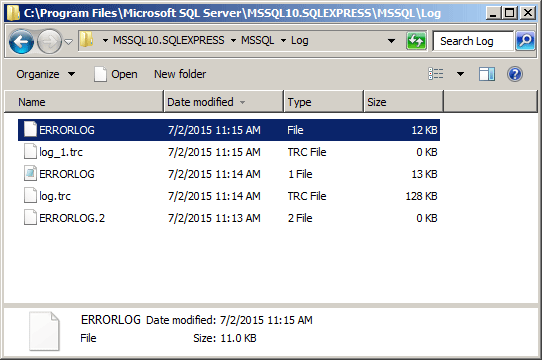542x360 pixels.
Task: Sort by the Type column header
Action: click(324, 102)
